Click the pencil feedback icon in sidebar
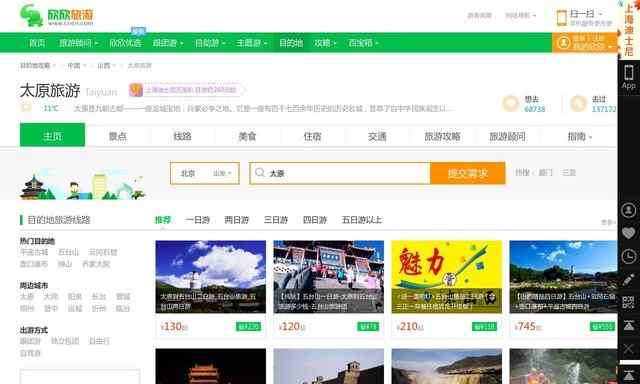 coord(629,280)
